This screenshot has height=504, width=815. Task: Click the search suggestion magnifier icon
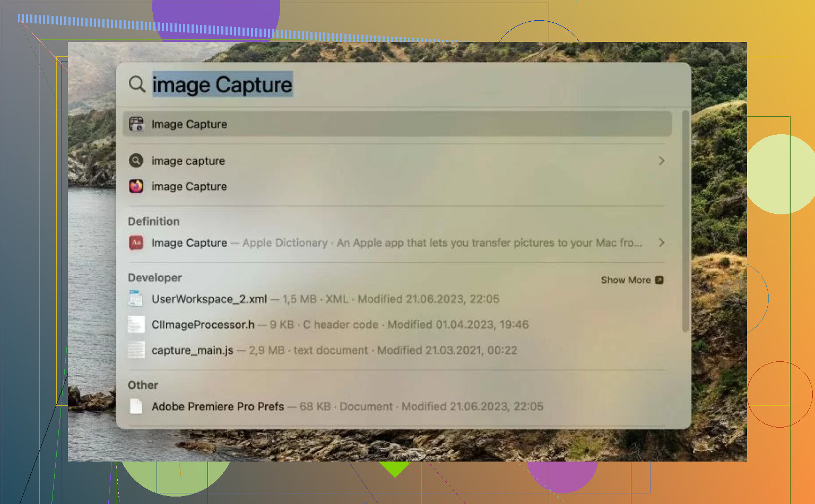click(136, 160)
